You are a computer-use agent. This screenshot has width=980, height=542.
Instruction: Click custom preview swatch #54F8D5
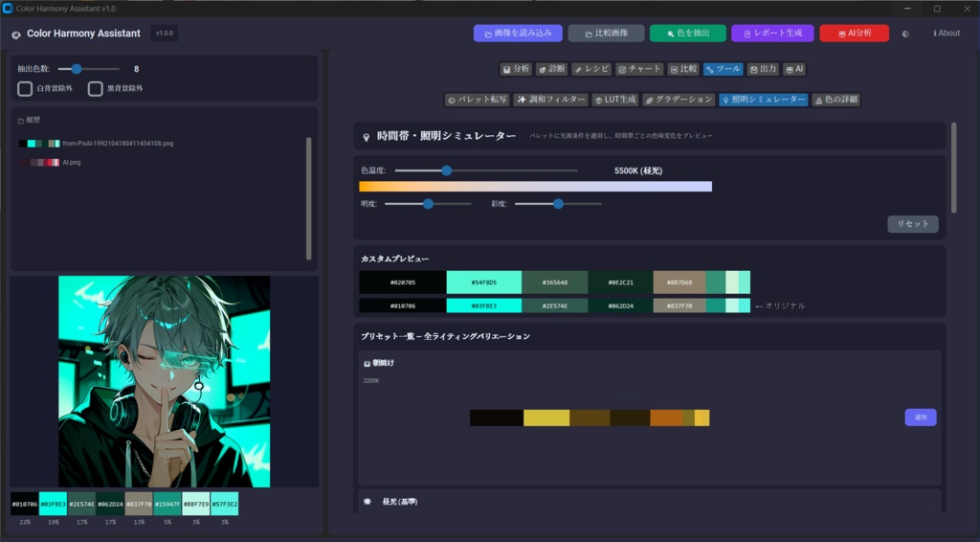coord(483,282)
